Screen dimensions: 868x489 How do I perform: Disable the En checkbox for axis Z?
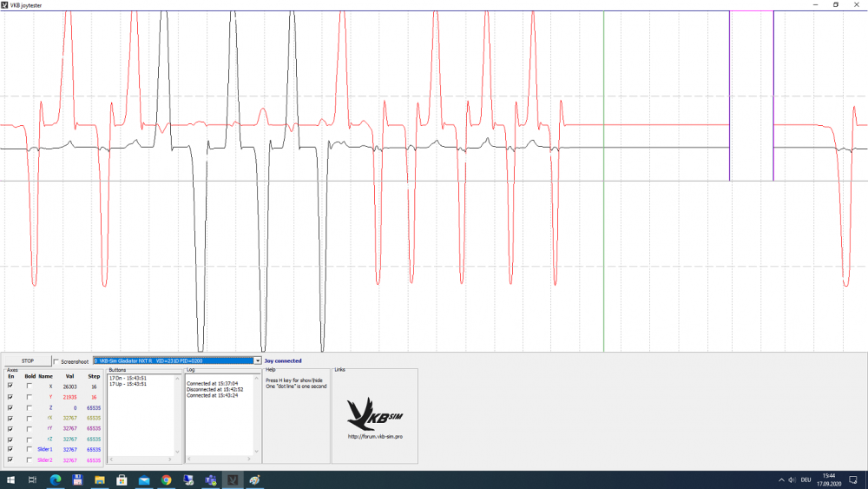tap(10, 407)
